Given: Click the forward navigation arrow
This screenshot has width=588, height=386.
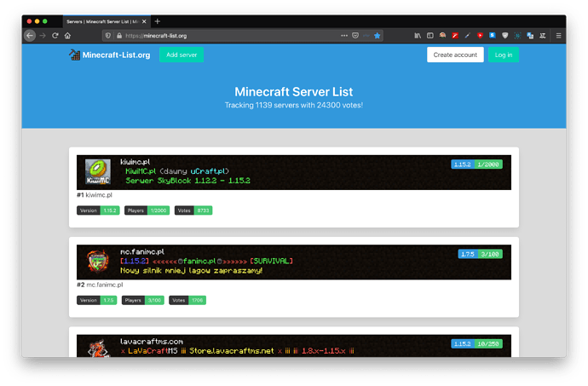Looking at the screenshot, I should point(43,36).
